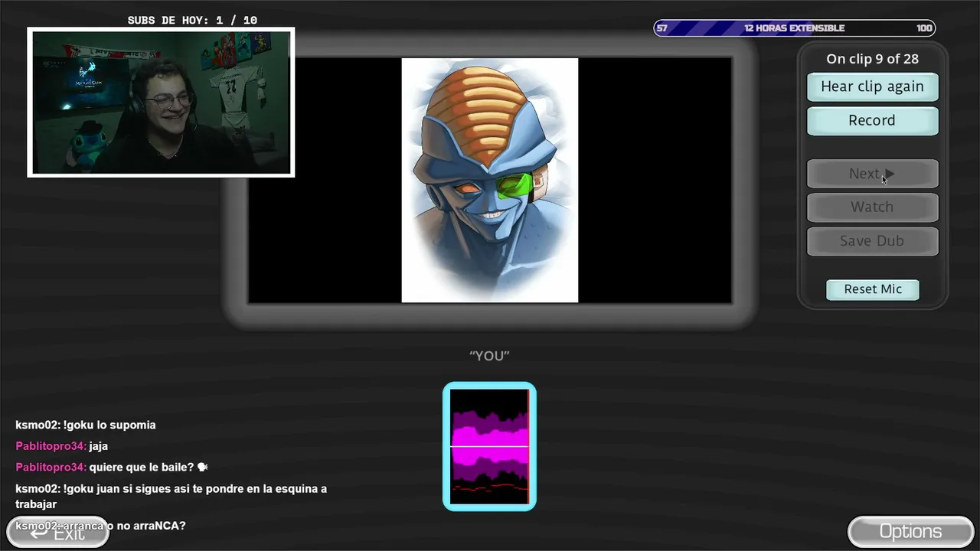Click chat message "!goku lo supomia"
The image size is (980, 551).
click(86, 425)
